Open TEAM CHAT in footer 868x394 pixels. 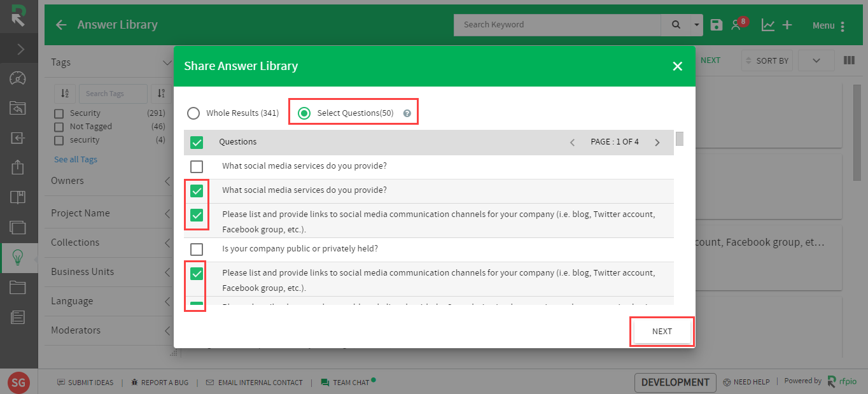pyautogui.click(x=347, y=383)
